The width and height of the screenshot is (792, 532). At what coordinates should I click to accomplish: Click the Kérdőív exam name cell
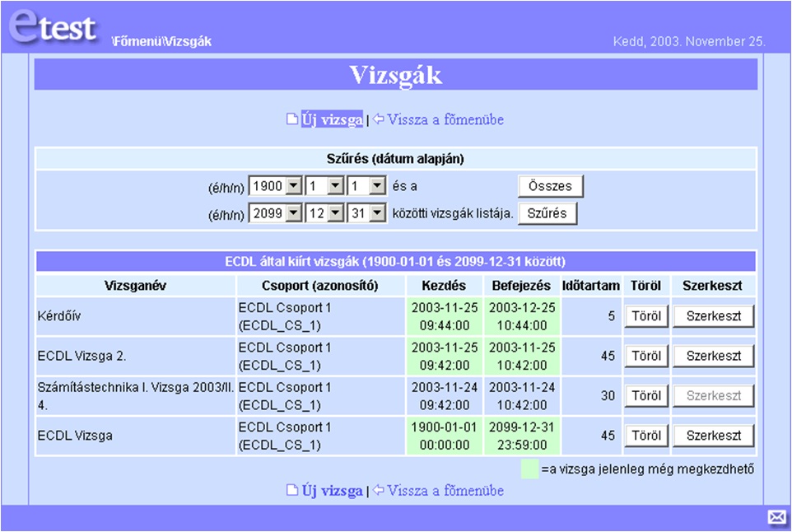coord(135,316)
